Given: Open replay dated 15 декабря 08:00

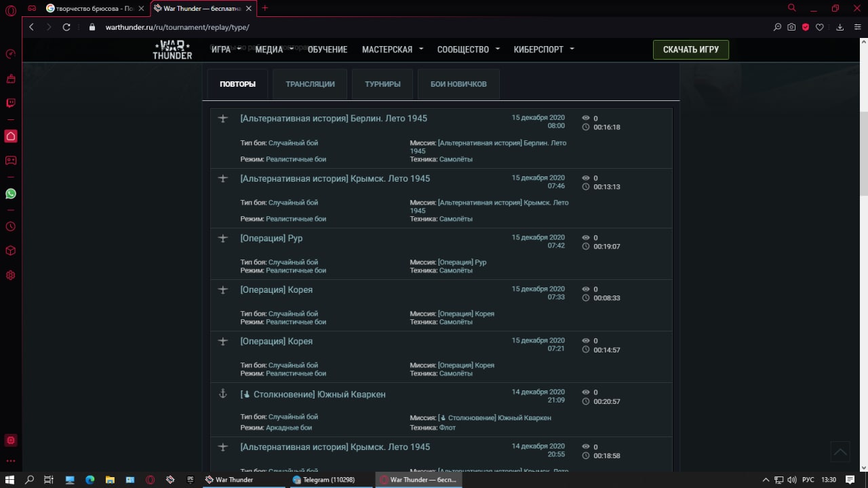Looking at the screenshot, I should coord(334,119).
